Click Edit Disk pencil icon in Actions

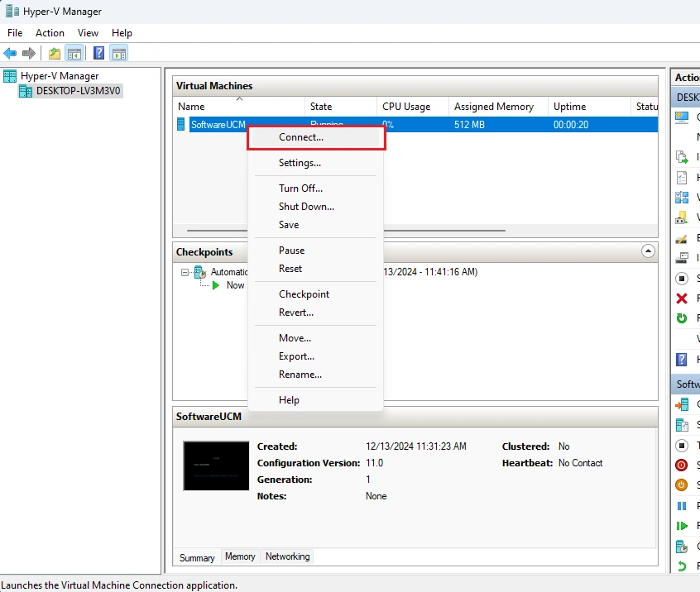pos(681,238)
